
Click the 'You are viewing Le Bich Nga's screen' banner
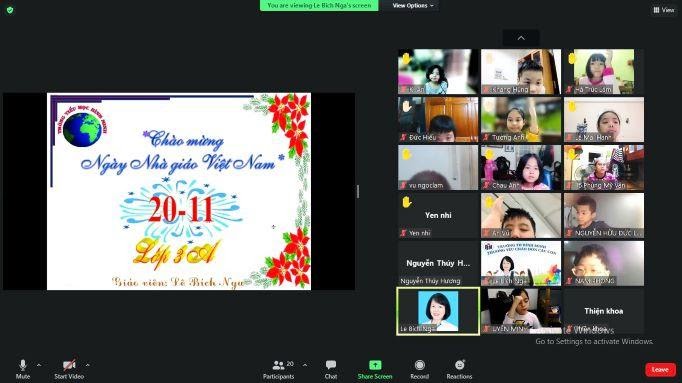point(319,5)
